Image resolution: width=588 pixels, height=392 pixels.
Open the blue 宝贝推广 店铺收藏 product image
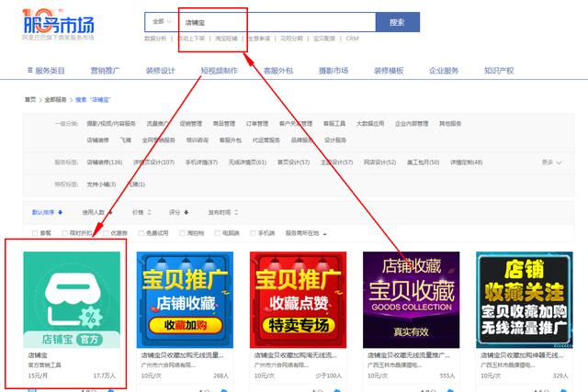coord(185,300)
